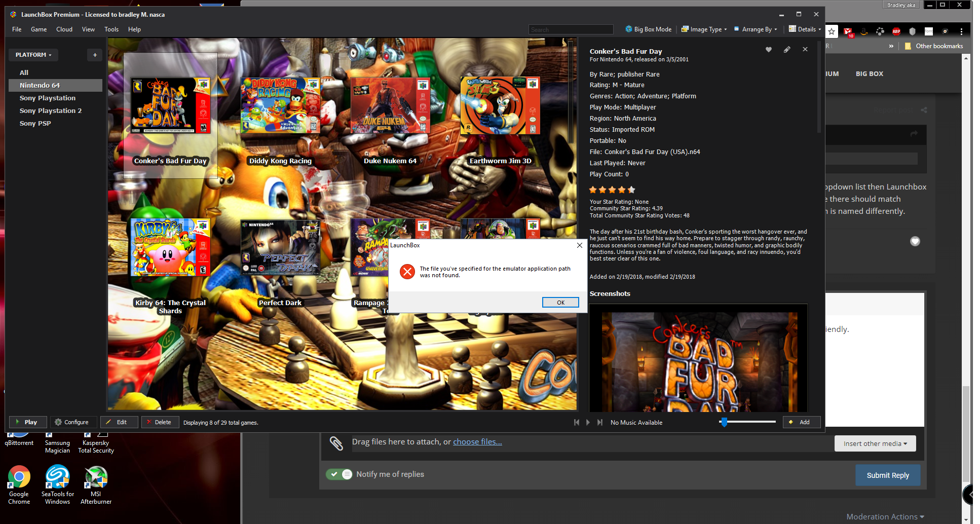Click the Delete button
This screenshot has width=980, height=524.
[160, 422]
